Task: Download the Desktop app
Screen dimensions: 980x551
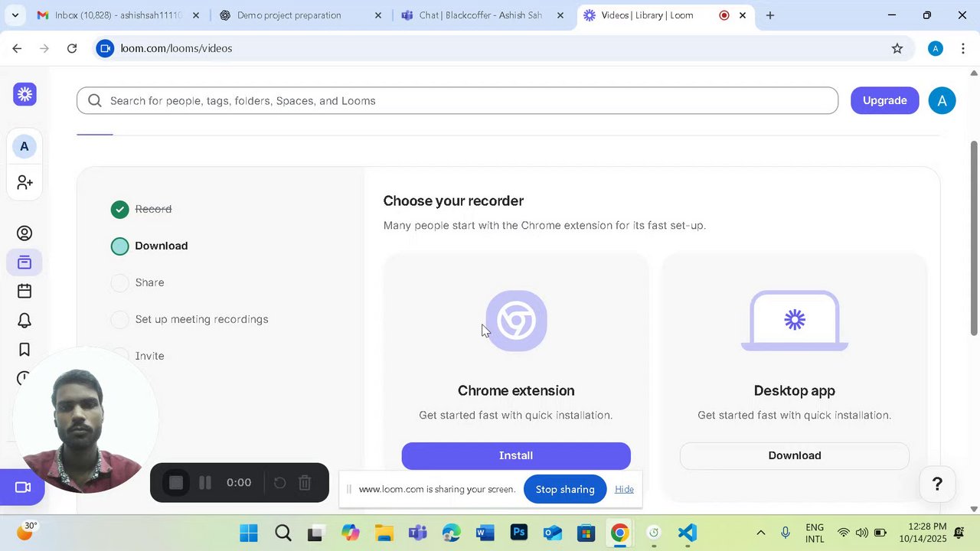Action: [x=795, y=455]
